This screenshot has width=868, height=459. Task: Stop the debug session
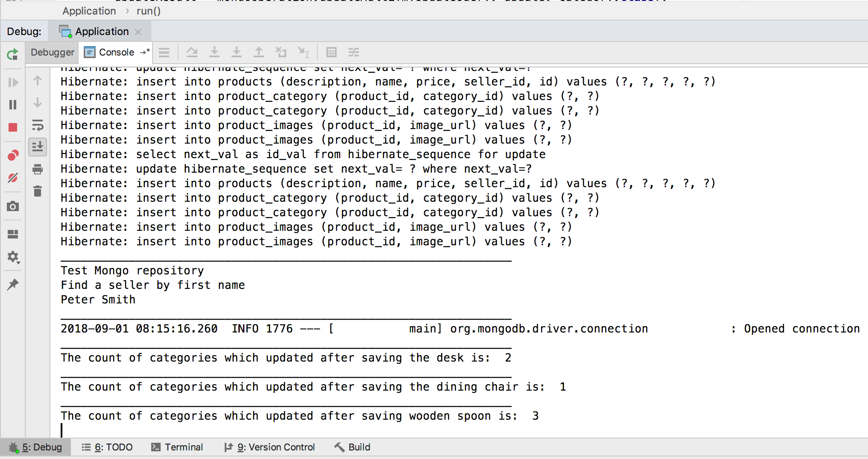click(x=13, y=127)
